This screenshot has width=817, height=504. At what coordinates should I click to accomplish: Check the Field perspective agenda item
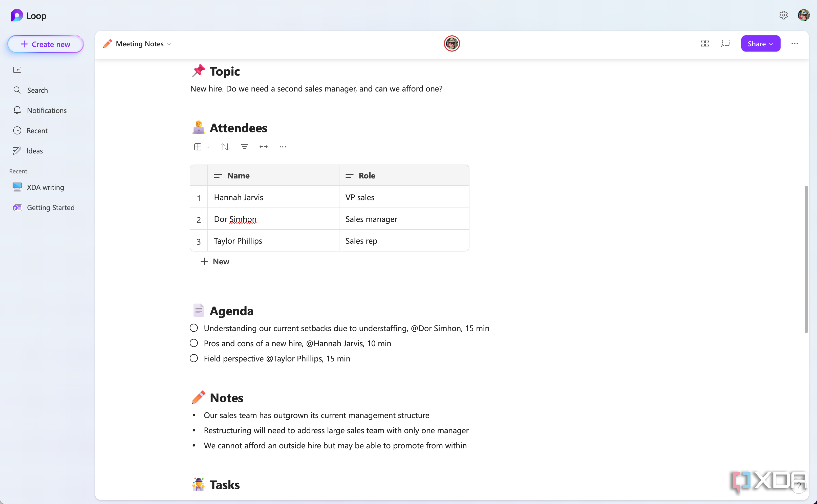(194, 358)
